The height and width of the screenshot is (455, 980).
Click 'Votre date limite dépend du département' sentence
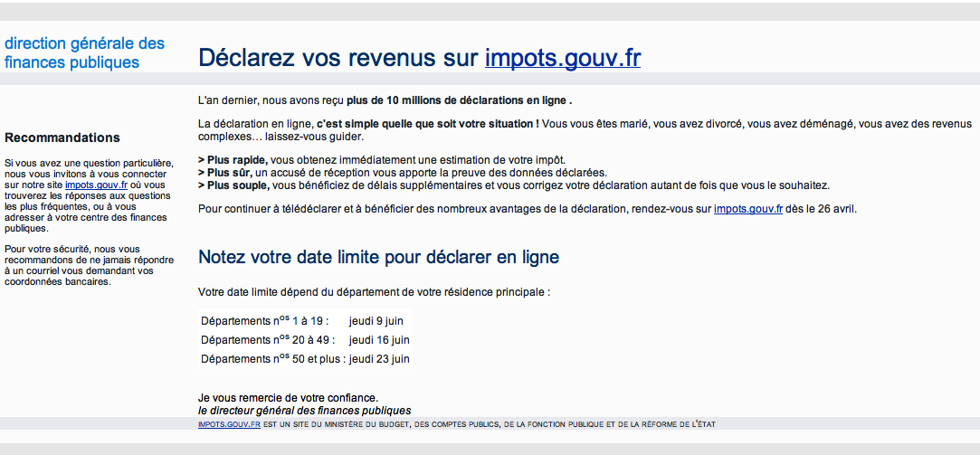[374, 292]
